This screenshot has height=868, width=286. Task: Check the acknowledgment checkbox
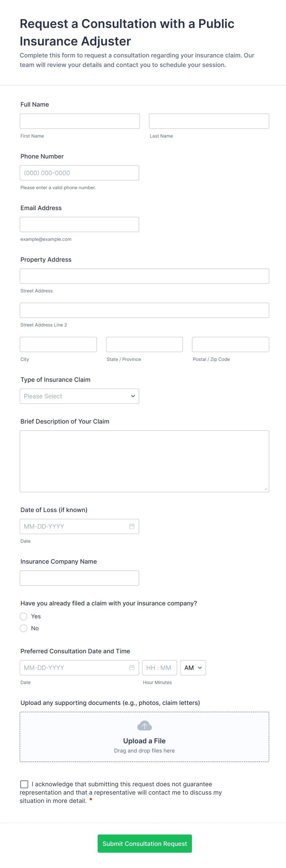click(x=24, y=784)
